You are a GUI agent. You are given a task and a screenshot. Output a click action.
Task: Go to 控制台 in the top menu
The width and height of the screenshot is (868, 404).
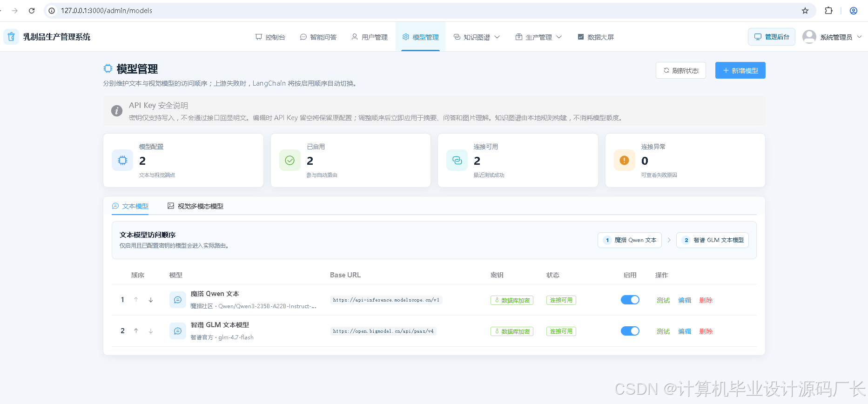(x=270, y=37)
